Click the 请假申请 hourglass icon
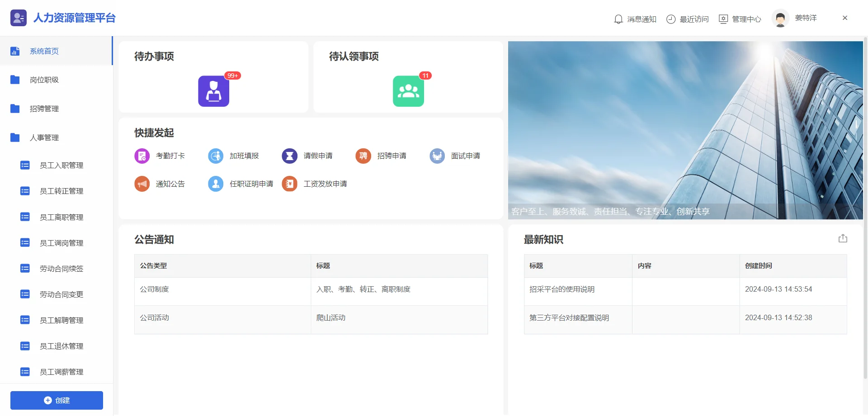The image size is (868, 416). click(x=289, y=156)
